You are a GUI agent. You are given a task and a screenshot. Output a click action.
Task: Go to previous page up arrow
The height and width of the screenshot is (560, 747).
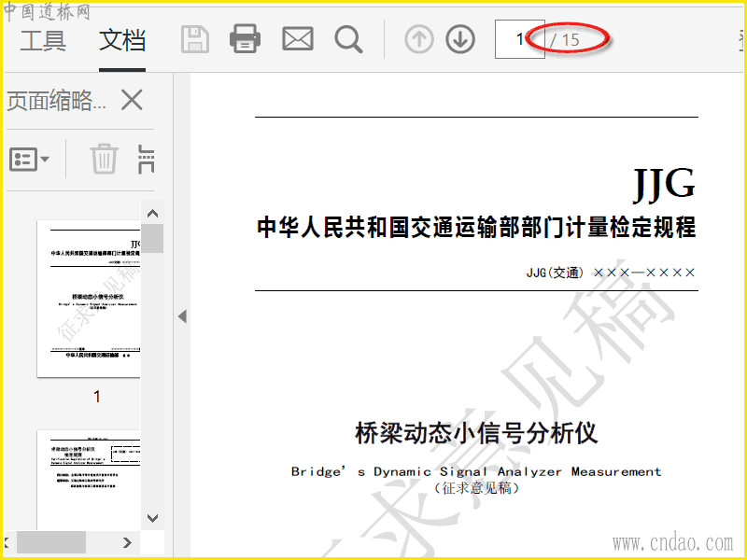[x=419, y=39]
